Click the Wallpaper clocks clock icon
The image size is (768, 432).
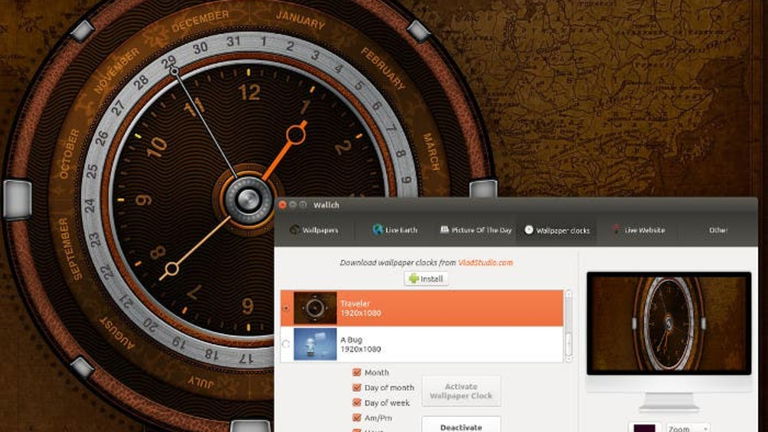click(529, 230)
